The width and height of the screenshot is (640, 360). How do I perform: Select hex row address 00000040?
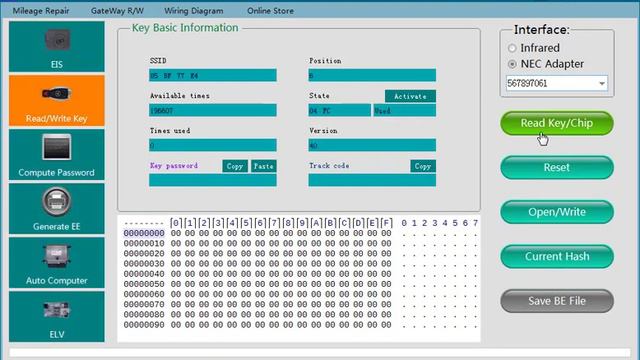tap(144, 274)
